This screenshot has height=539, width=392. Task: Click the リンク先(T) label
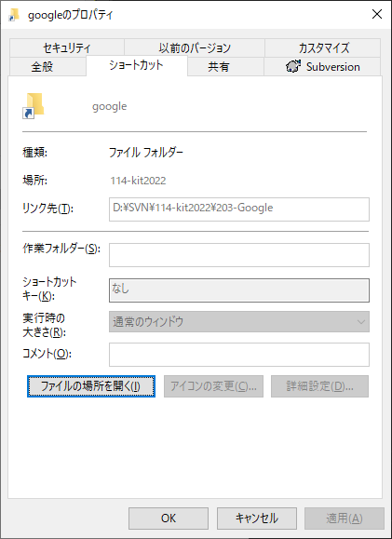tap(47, 209)
